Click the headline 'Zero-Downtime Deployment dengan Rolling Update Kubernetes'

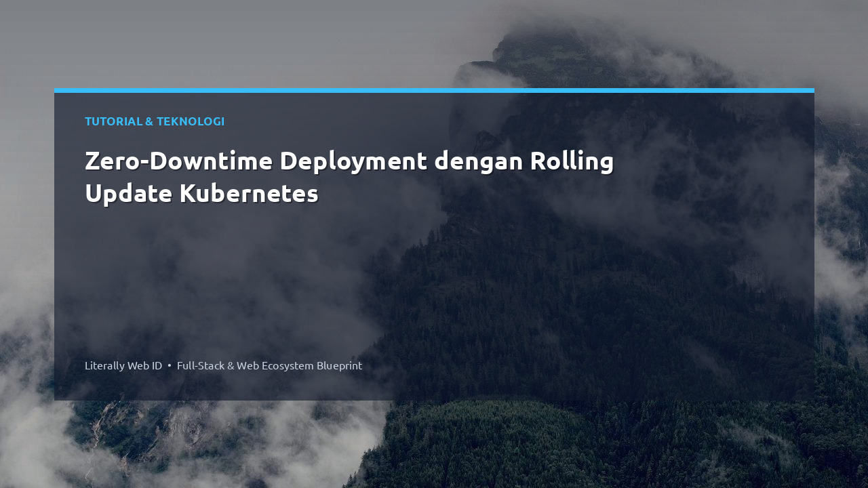pos(349,178)
